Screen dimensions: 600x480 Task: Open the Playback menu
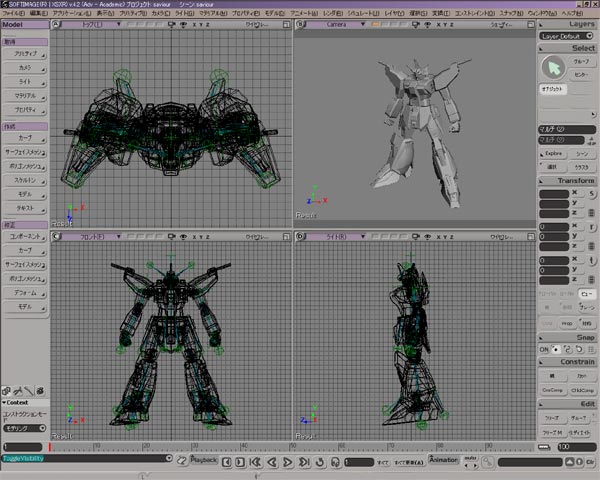(204, 459)
